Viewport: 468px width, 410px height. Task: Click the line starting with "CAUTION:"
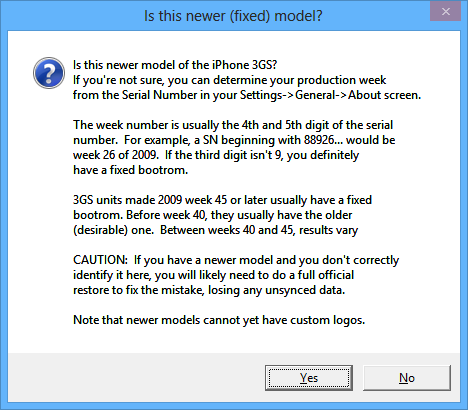pos(236,260)
